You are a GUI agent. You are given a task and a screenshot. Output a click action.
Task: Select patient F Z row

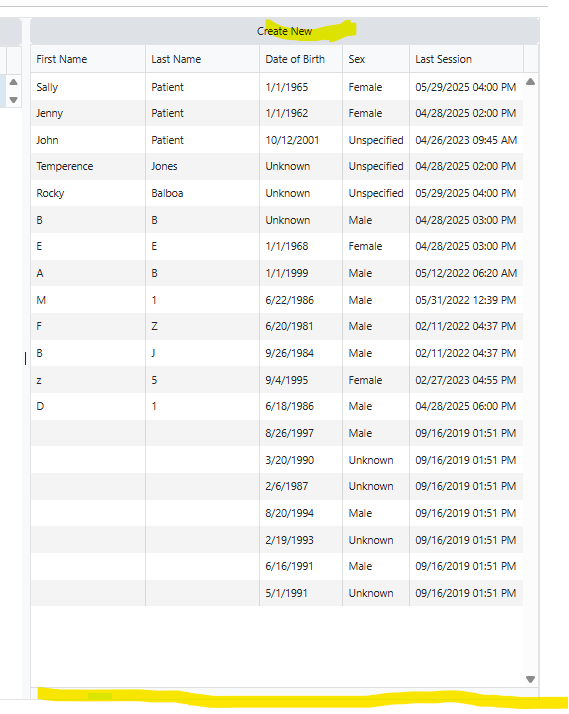pyautogui.click(x=277, y=326)
